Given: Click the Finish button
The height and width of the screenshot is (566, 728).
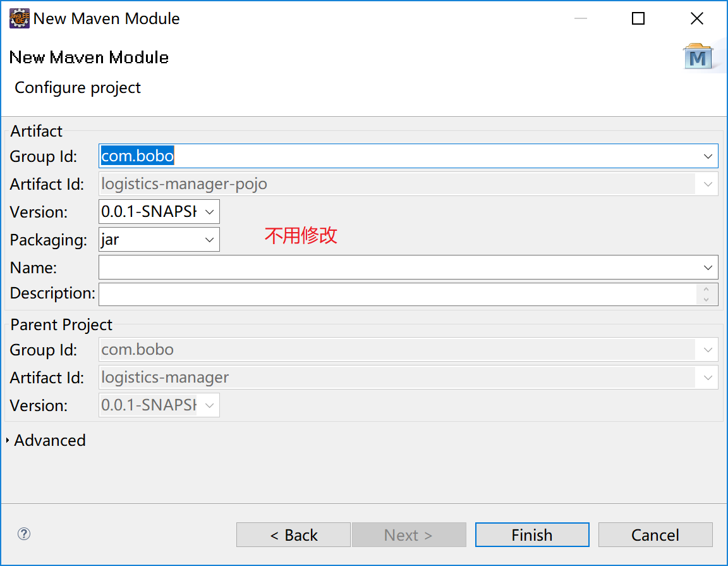Looking at the screenshot, I should [x=532, y=535].
